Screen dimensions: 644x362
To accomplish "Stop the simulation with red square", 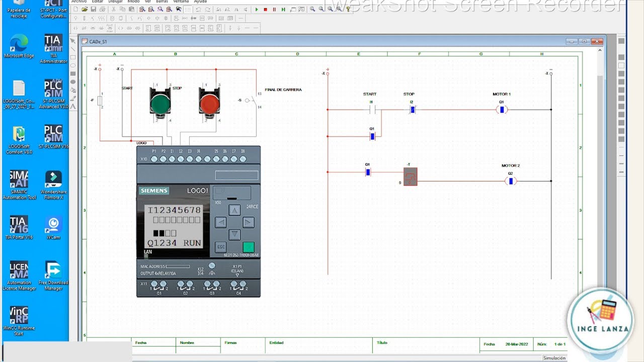I will click(x=265, y=10).
